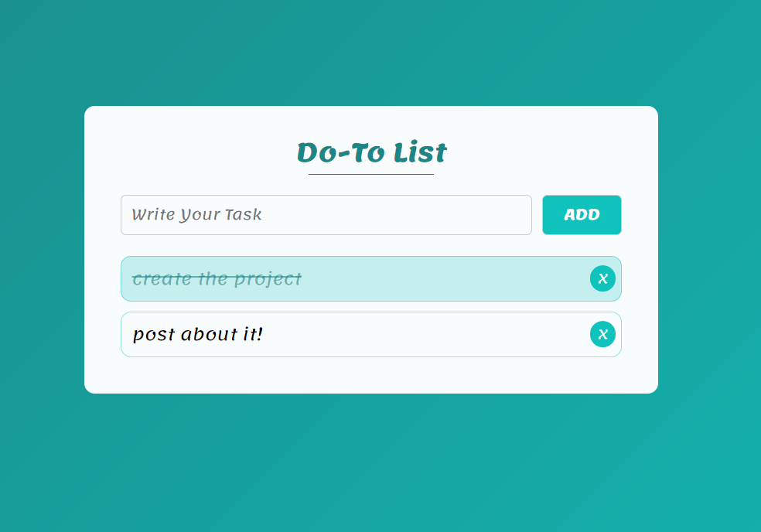Click the X icon on the completed task
761x532 pixels.
pos(602,278)
